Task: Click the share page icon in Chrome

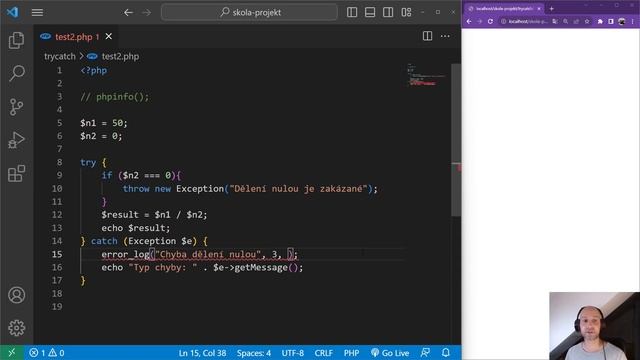Action: click(x=576, y=21)
